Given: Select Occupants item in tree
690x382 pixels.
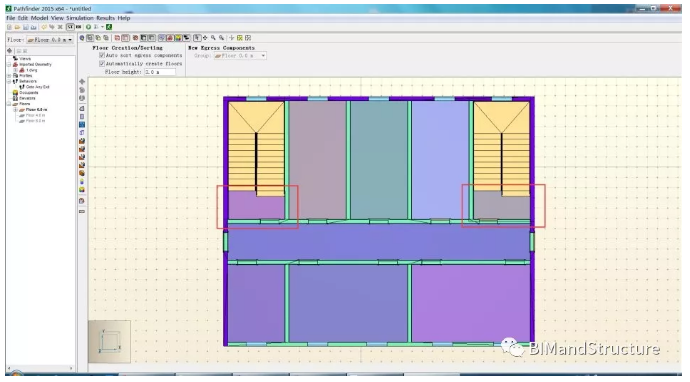Looking at the screenshot, I should click(x=29, y=93).
